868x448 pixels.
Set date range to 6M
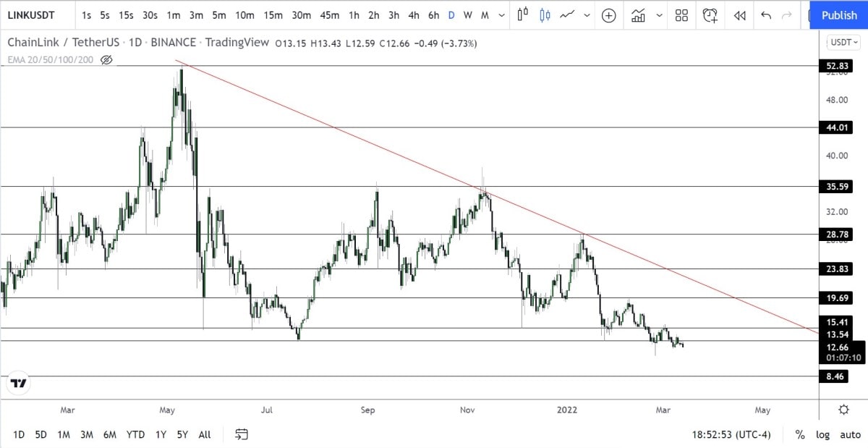click(x=110, y=434)
